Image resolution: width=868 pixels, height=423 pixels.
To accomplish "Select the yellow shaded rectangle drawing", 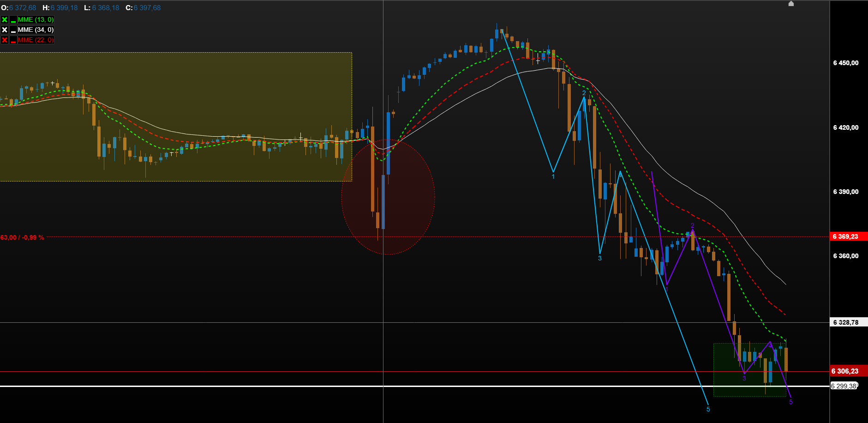I will (176, 117).
